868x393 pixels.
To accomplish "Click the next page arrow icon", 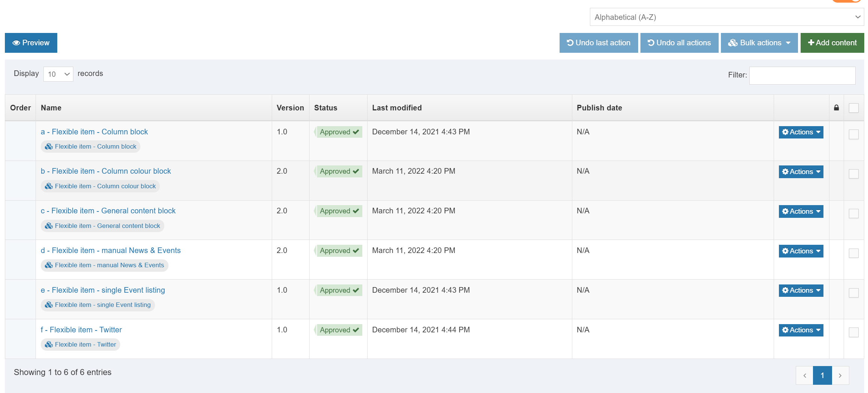I will [840, 375].
